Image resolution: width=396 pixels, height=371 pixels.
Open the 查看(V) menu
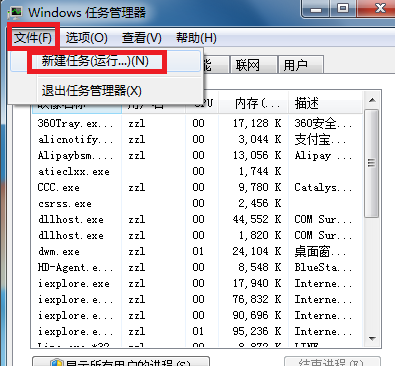click(142, 37)
